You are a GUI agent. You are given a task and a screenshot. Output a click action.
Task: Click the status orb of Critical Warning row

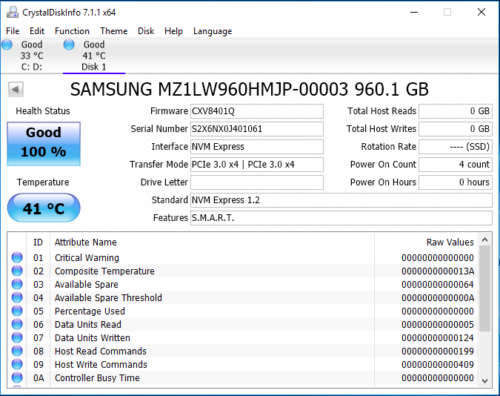point(17,257)
